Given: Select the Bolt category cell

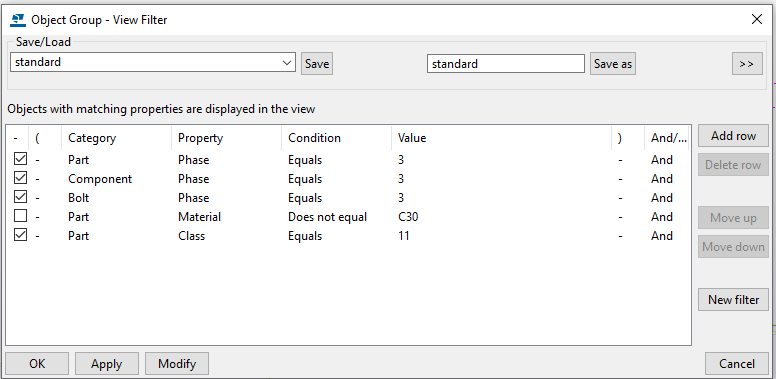Looking at the screenshot, I should 79,198.
